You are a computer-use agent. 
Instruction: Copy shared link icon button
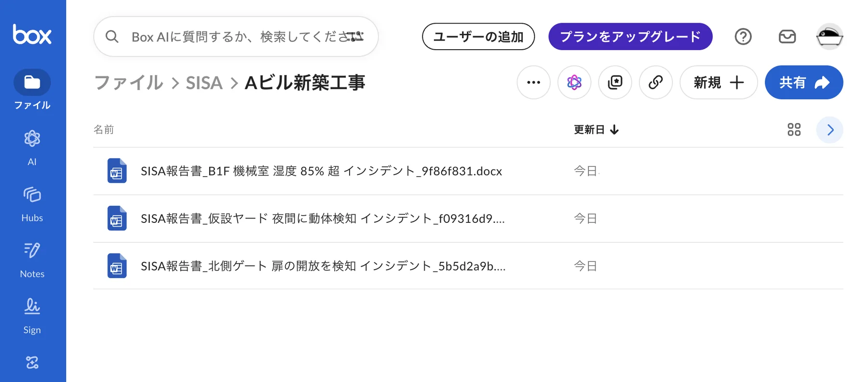pyautogui.click(x=656, y=82)
